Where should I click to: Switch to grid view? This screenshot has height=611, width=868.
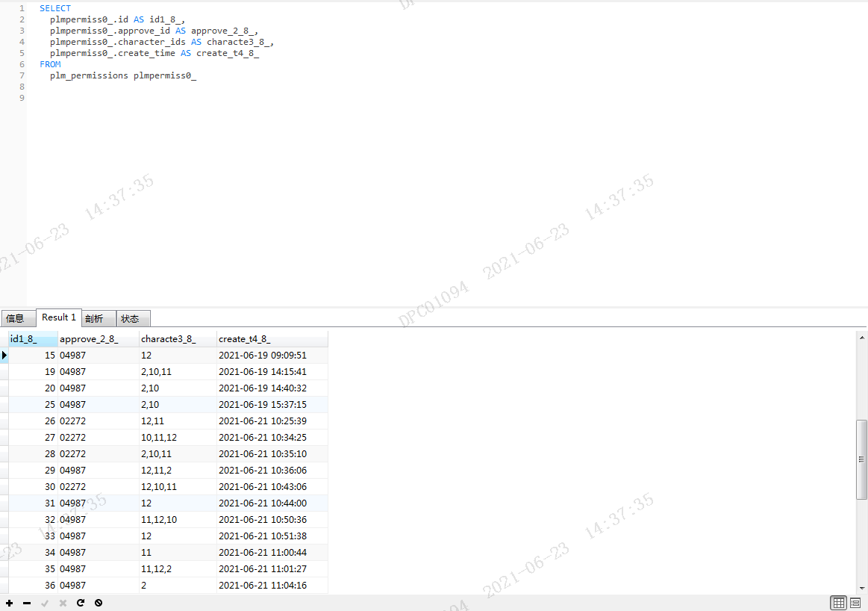839,603
